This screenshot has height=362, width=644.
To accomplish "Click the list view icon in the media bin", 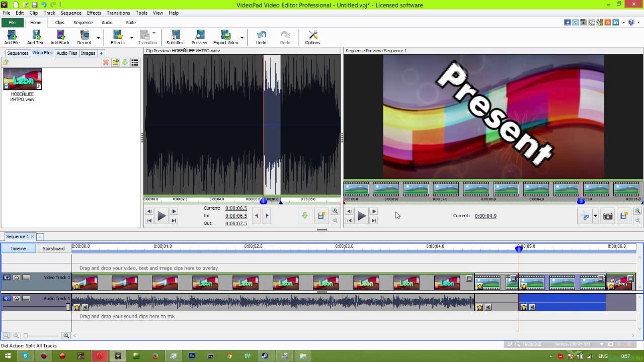I will coord(135,62).
